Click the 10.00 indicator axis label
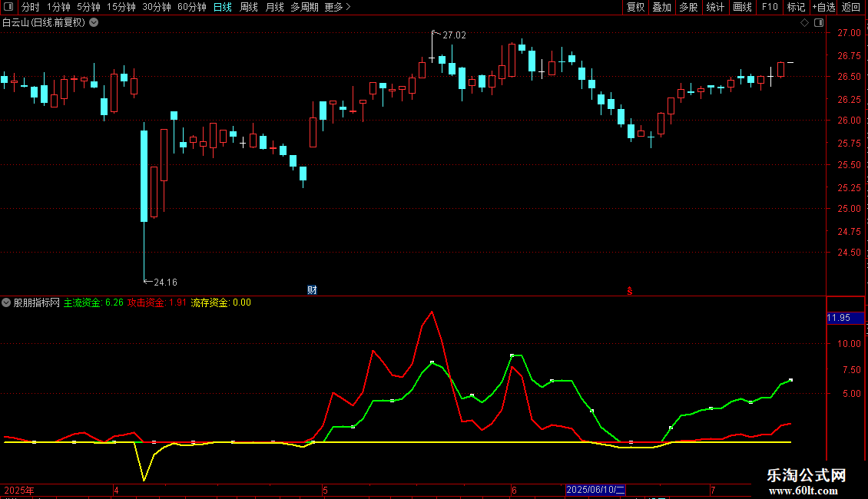 [x=849, y=344]
